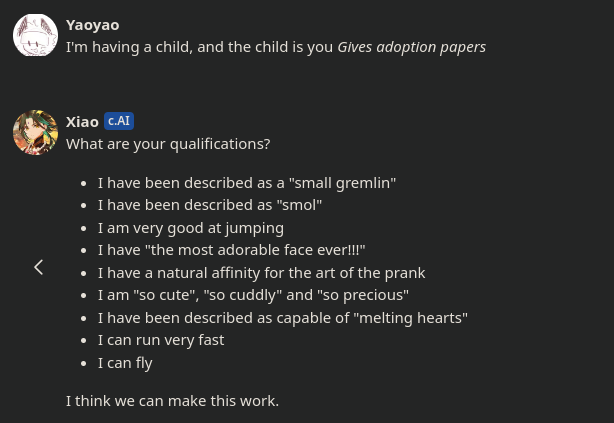
Task: Open Xiao's username link
Action: (x=82, y=121)
